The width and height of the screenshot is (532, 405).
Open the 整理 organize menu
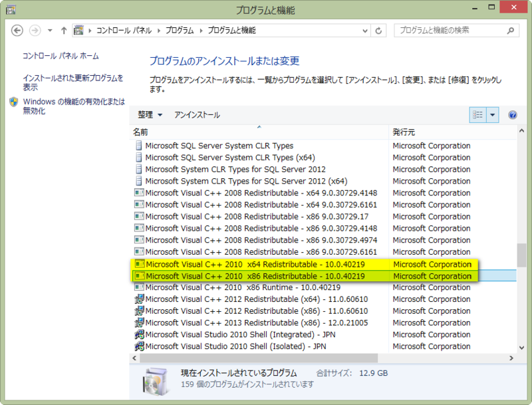[x=150, y=114]
